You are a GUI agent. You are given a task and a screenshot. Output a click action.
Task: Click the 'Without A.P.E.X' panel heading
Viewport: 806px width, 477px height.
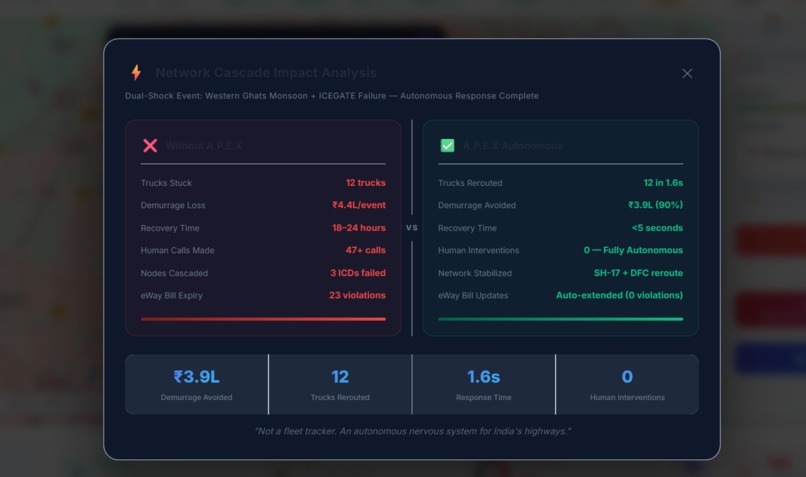[x=204, y=146]
